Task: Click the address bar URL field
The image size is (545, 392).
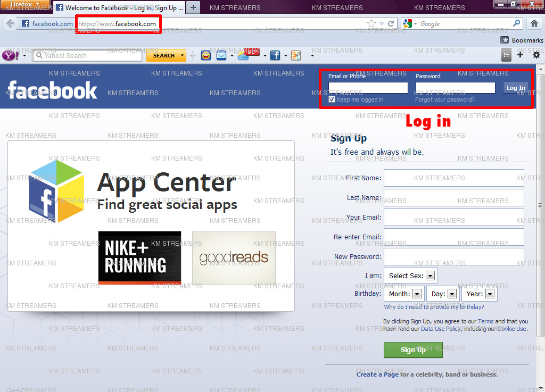Action: click(221, 23)
